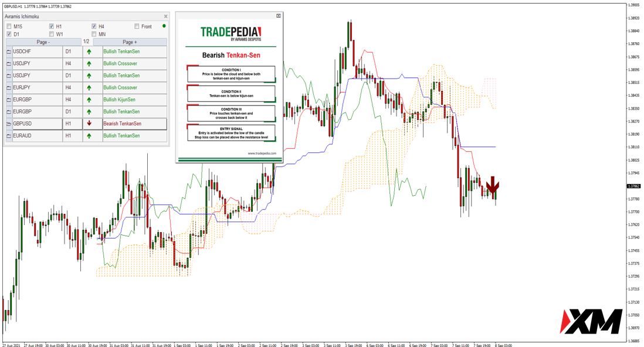Click the green up arrow in the USDCHF row
644x347 pixels.
[x=89, y=52]
